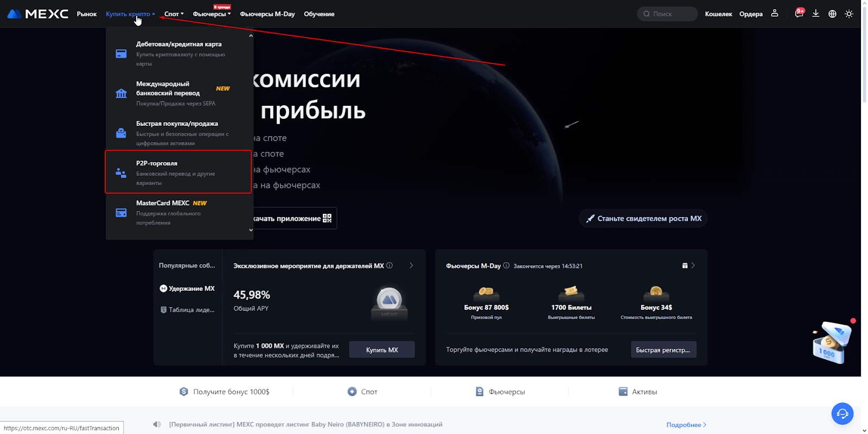The width and height of the screenshot is (868, 434).
Task: Click Станьте свидетелем роста MX
Action: [x=643, y=218]
